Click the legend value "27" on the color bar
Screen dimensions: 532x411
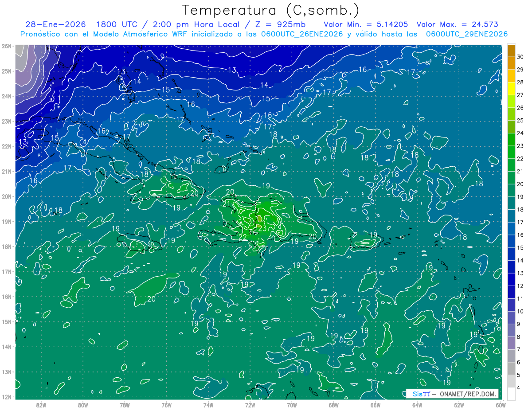pyautogui.click(x=520, y=95)
